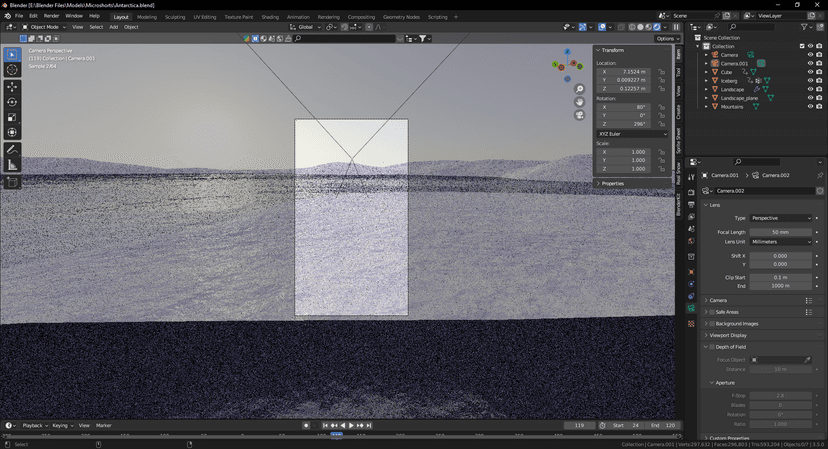The image size is (828, 449).
Task: Open the Playback popover in timeline
Action: point(33,425)
